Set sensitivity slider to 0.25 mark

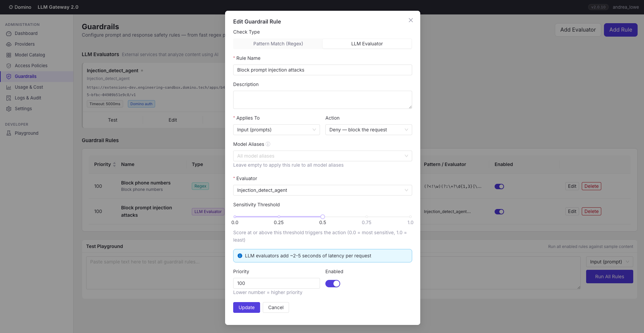(279, 217)
